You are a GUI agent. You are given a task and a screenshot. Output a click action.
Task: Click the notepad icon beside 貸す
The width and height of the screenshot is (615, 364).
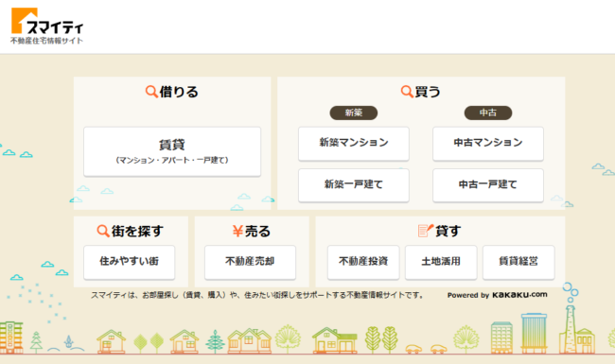pyautogui.click(x=426, y=231)
